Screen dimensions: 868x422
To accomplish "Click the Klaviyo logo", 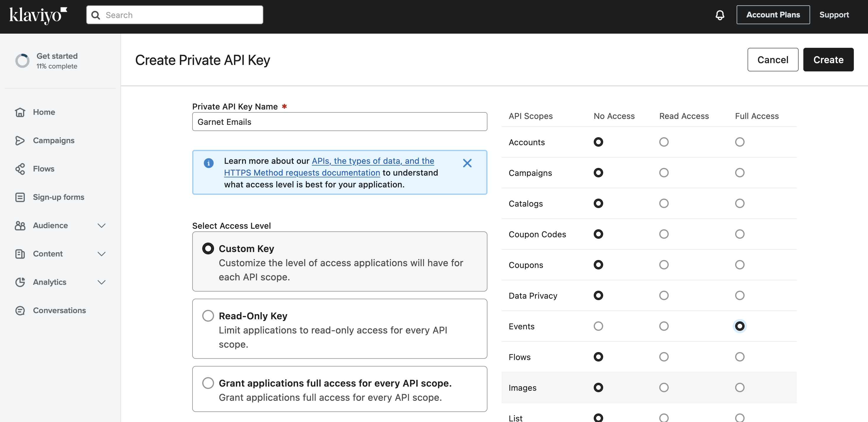I will 38,15.
